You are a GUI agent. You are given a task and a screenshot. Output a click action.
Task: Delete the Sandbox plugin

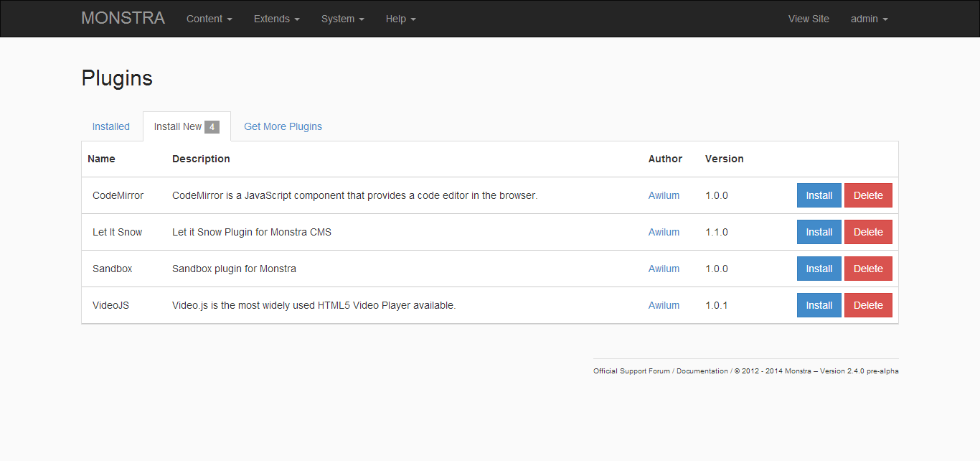pyautogui.click(x=868, y=269)
